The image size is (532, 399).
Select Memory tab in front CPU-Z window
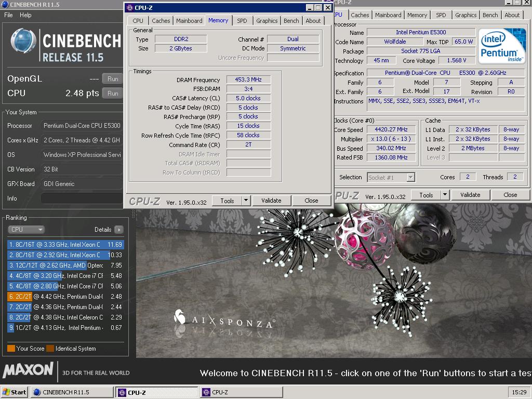point(218,20)
